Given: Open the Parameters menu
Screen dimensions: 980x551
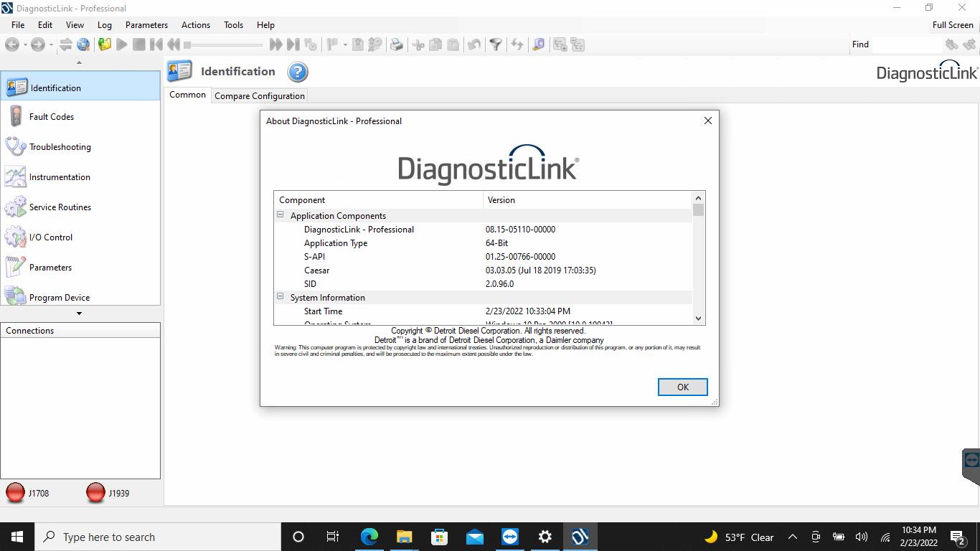Looking at the screenshot, I should 146,24.
